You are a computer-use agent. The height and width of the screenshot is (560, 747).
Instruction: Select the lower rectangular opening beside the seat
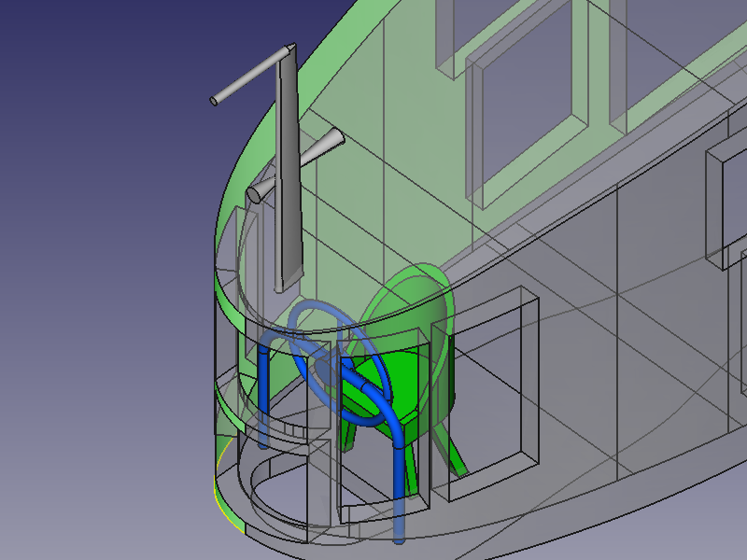click(x=493, y=392)
